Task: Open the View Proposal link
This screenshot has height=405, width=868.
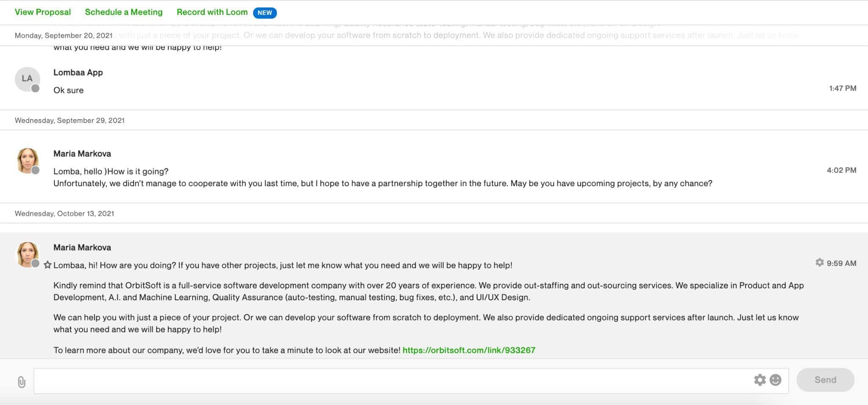Action: 43,12
